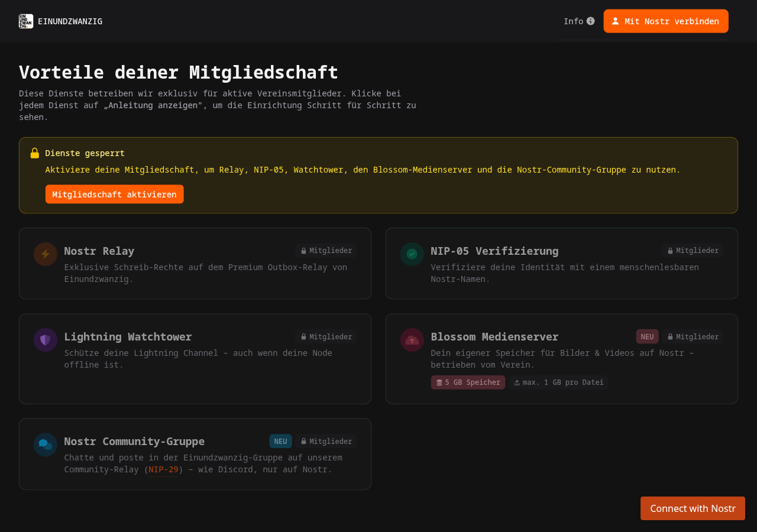Click Mitglieder badge on Nostr Community-Gruppe
Image resolution: width=757 pixels, height=532 pixels.
[326, 441]
